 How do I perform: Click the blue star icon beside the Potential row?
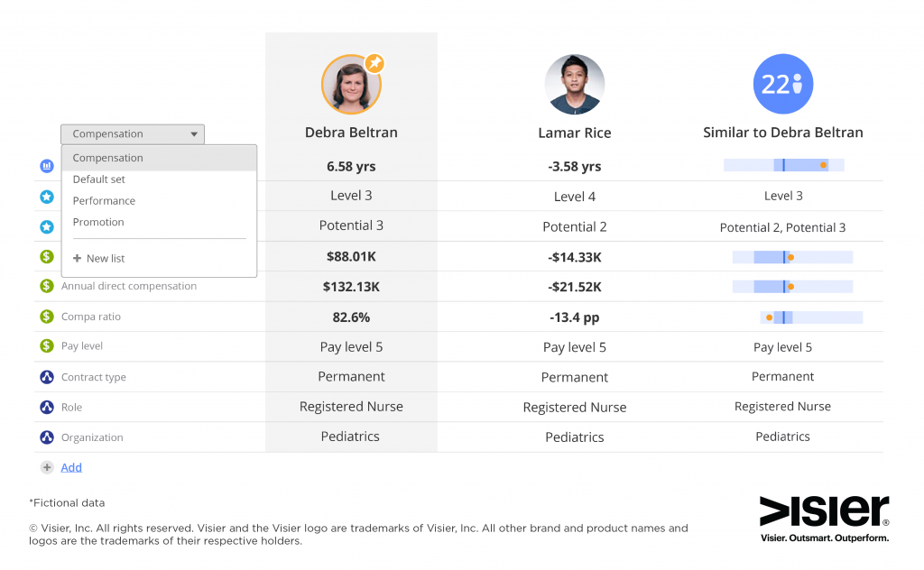[46, 226]
